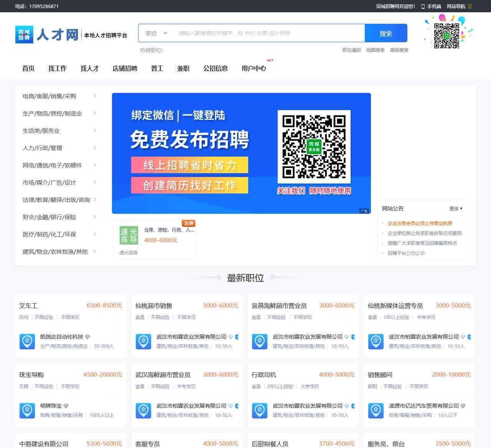Screen dimensions: 491x448
Task: Open 后厨制餐人员 job listing
Action: point(270,444)
